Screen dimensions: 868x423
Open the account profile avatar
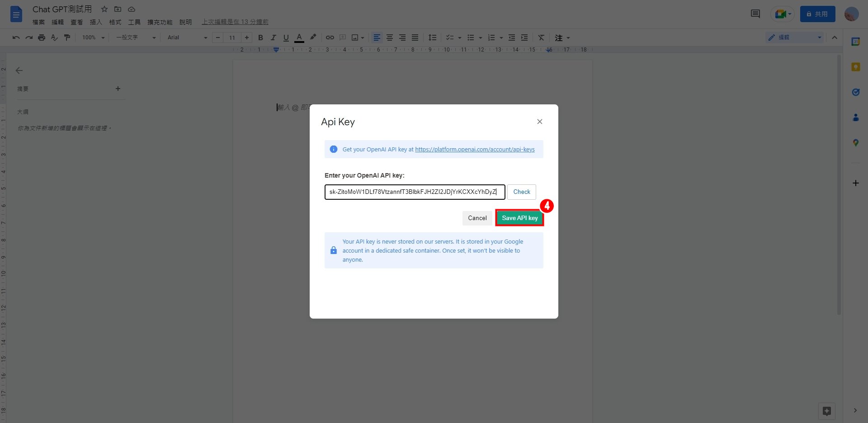(851, 14)
